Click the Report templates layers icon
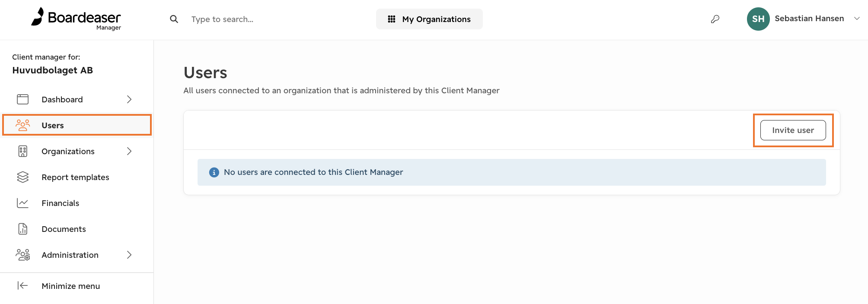Screen dimensions: 868x304 point(22,177)
